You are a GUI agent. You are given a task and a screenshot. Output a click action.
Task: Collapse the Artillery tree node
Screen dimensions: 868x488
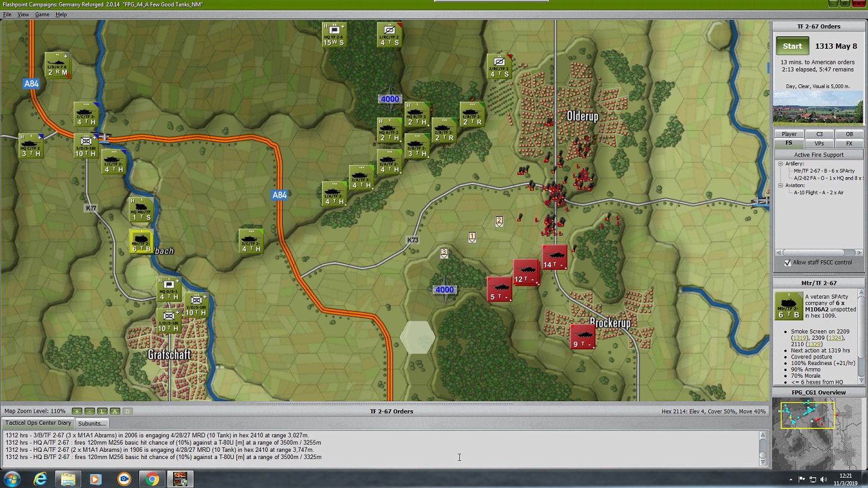780,164
